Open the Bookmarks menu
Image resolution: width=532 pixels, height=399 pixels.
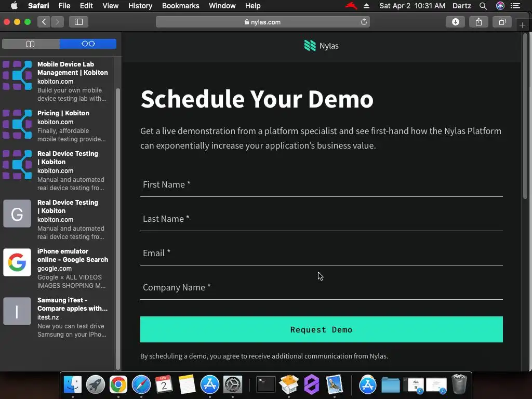[x=180, y=6]
